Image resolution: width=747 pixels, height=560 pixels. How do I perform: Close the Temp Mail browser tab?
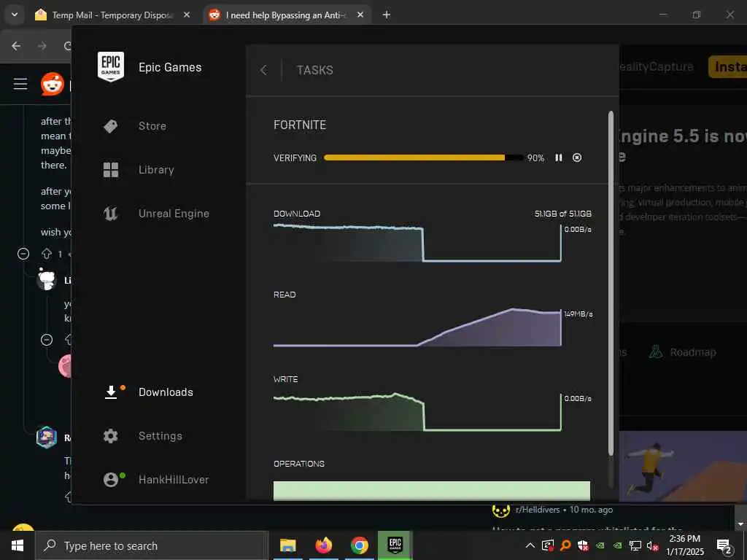click(x=187, y=15)
